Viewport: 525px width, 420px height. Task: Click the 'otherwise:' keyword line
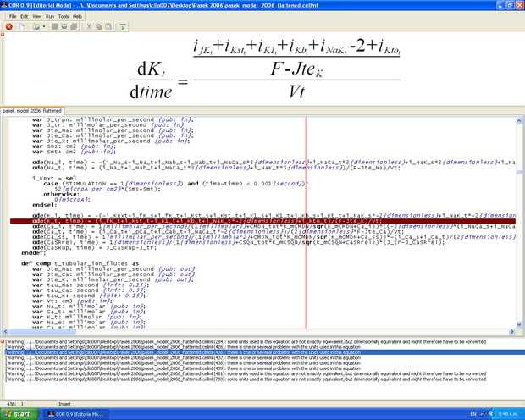point(62,194)
